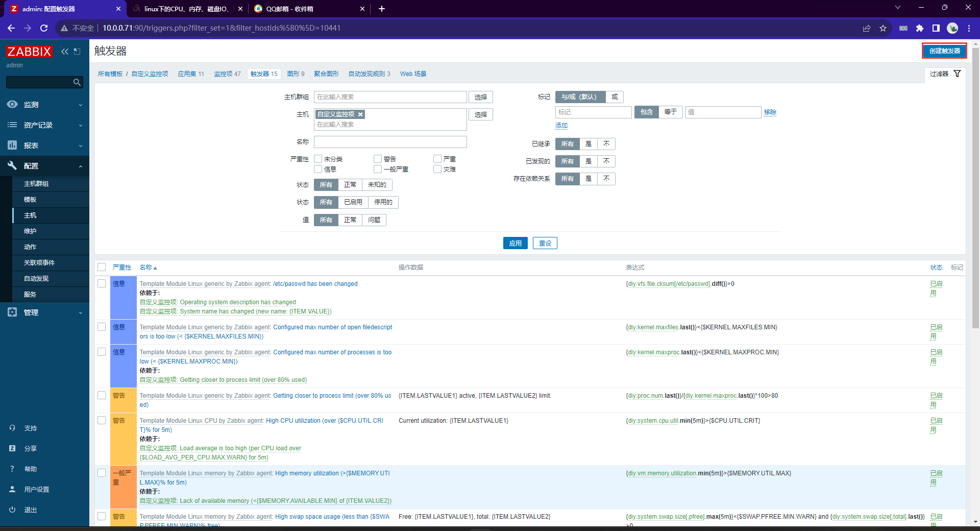Toggle sidebar kiosk mode icon
The width and height of the screenshot is (980, 531).
[x=77, y=52]
